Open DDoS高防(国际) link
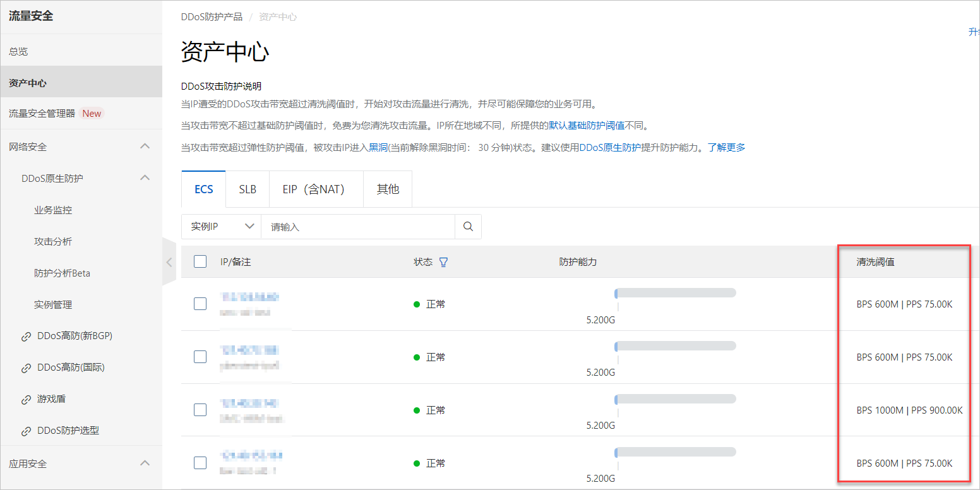 click(x=71, y=367)
